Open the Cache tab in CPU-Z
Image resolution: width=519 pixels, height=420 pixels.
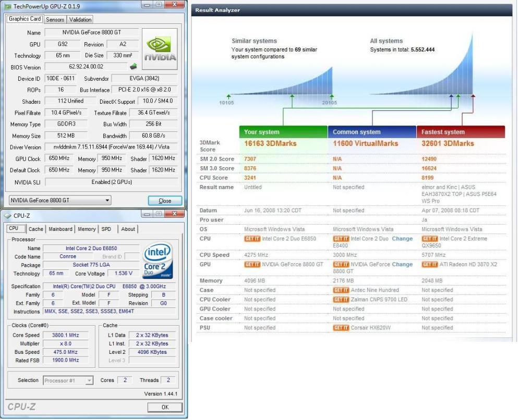tap(36, 229)
